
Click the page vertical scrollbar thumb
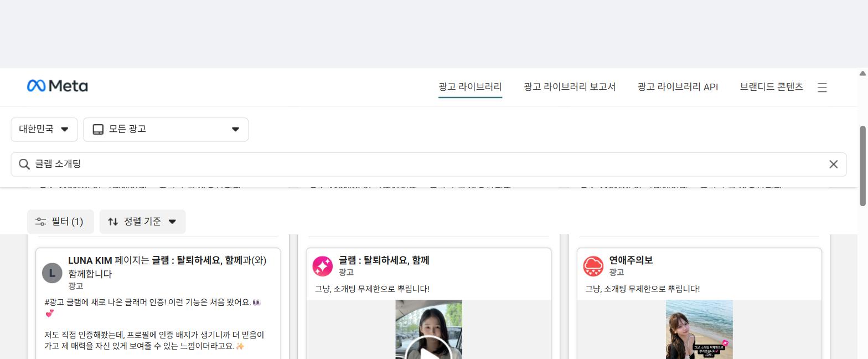[x=862, y=166]
